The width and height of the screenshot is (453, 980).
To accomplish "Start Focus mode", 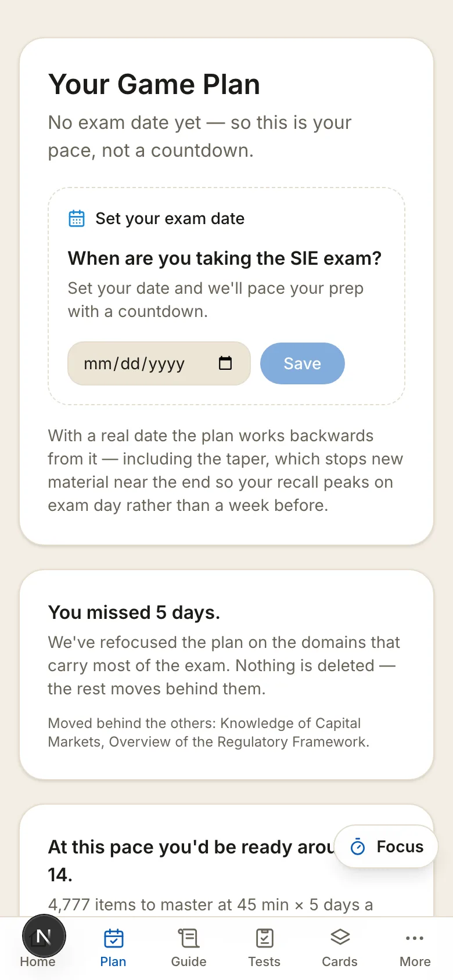I will pos(386,847).
